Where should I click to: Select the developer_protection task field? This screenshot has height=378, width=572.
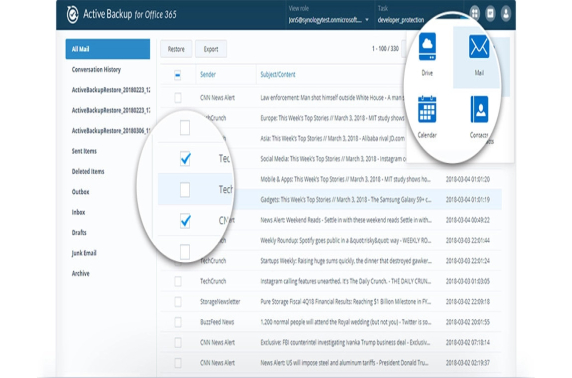click(x=401, y=20)
